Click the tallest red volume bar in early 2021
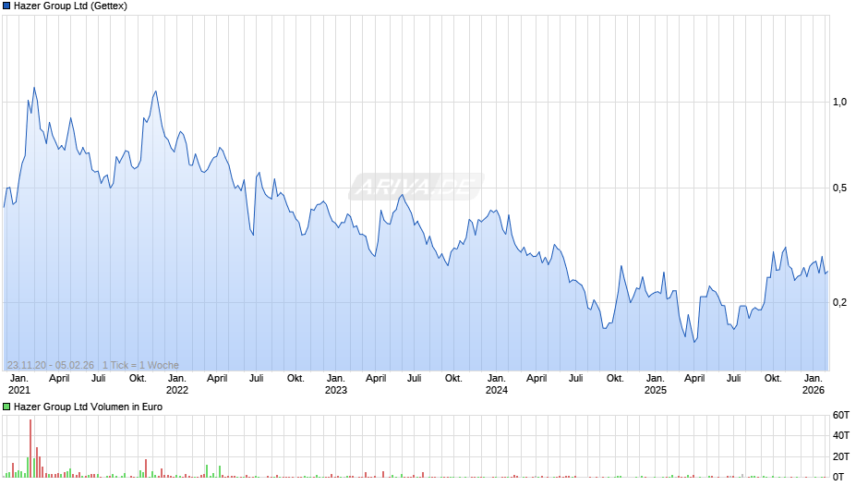This screenshot has height=486, width=868. pos(30,448)
